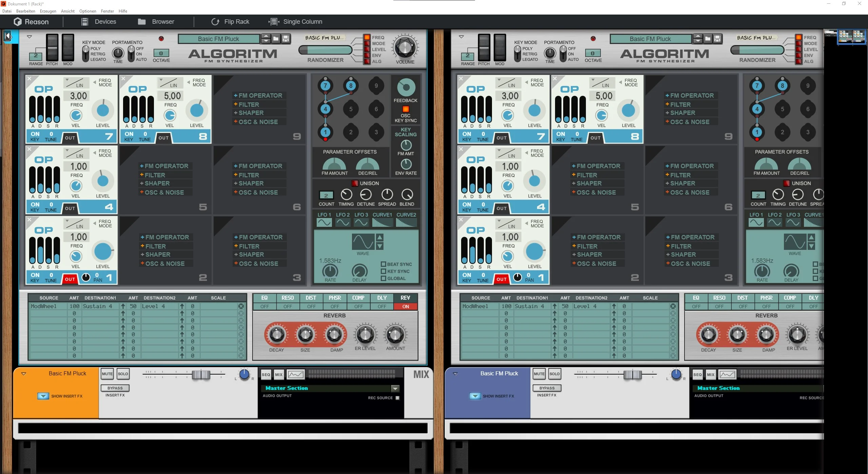Click BYPASS insert FX on blue channel

tap(547, 388)
